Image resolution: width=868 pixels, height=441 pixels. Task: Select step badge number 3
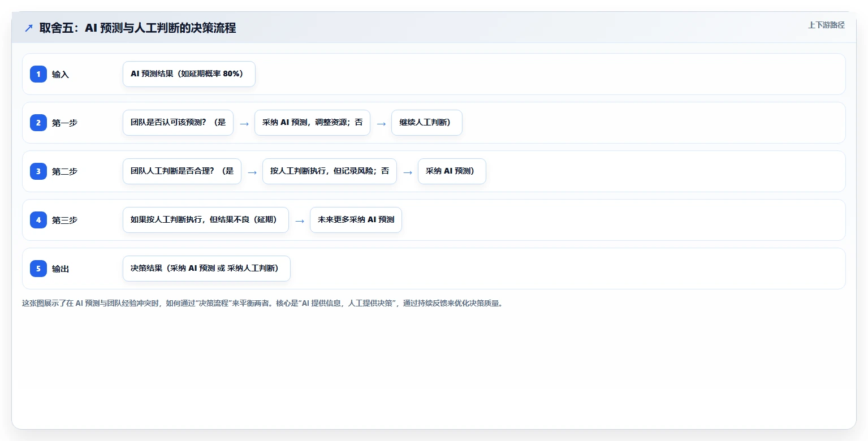tap(38, 171)
